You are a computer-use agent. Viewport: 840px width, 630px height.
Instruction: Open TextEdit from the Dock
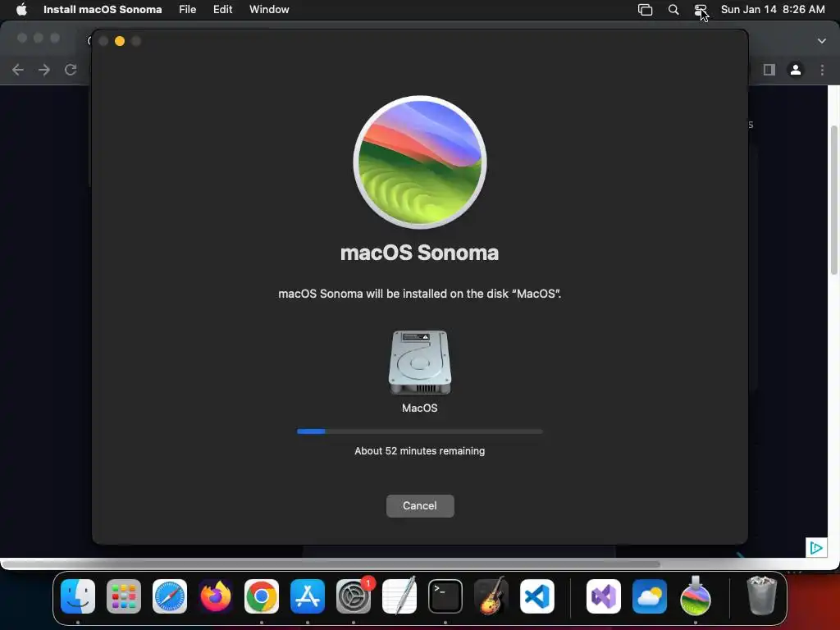[399, 596]
